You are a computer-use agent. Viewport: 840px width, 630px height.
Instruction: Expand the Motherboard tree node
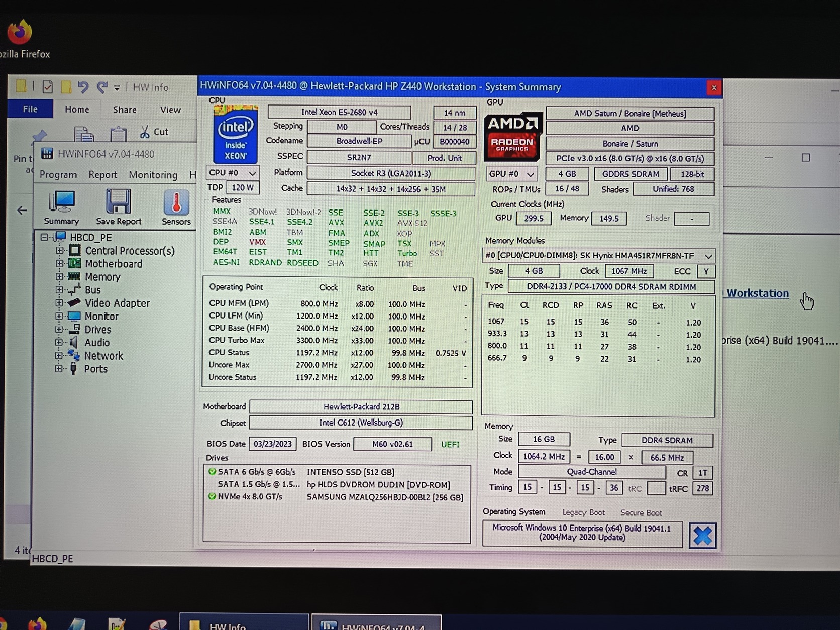tap(60, 263)
